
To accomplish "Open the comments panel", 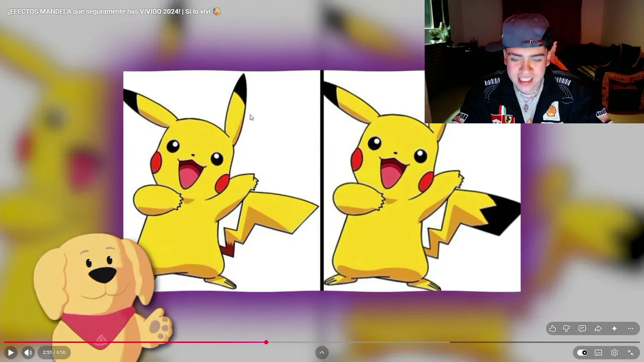I will click(582, 329).
